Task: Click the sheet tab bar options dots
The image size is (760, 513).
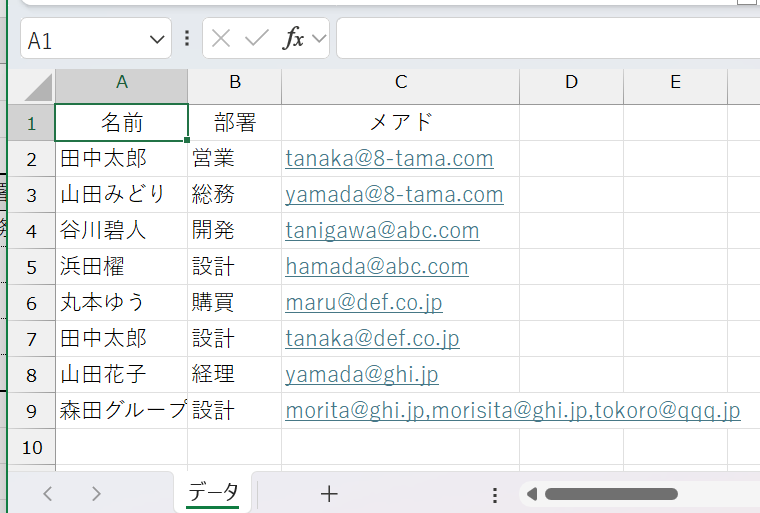Action: 495,494
